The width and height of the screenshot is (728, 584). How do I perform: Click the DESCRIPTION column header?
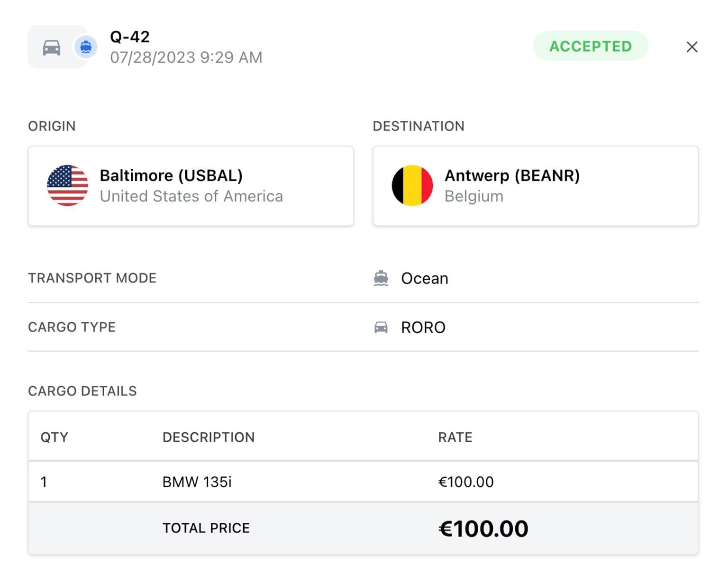coord(209,437)
